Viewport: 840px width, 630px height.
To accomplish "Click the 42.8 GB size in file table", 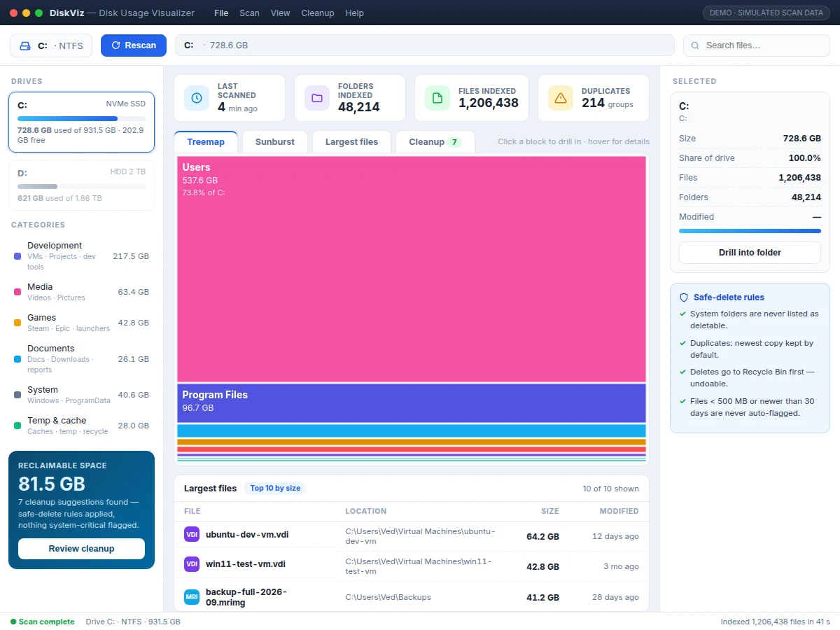I will (542, 566).
